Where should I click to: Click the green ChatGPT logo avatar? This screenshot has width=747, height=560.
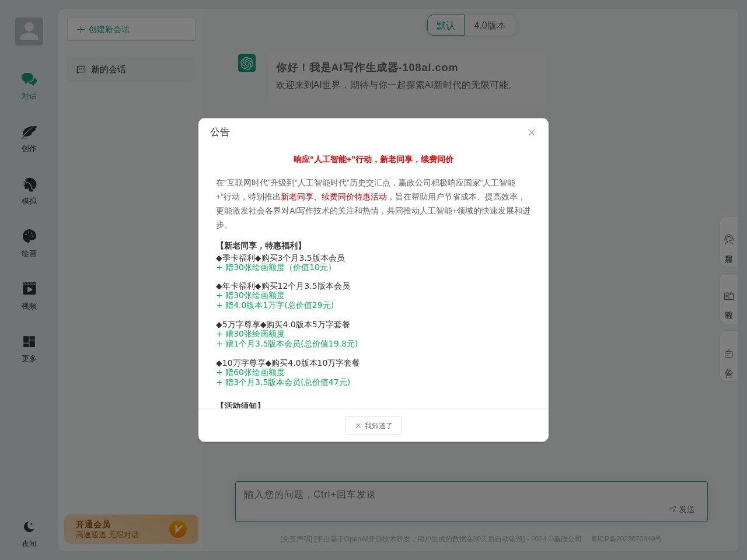(x=247, y=63)
